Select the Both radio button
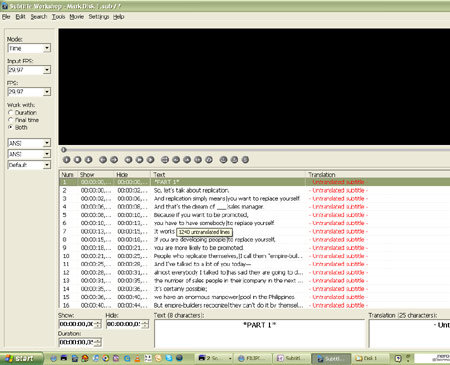 [x=11, y=127]
